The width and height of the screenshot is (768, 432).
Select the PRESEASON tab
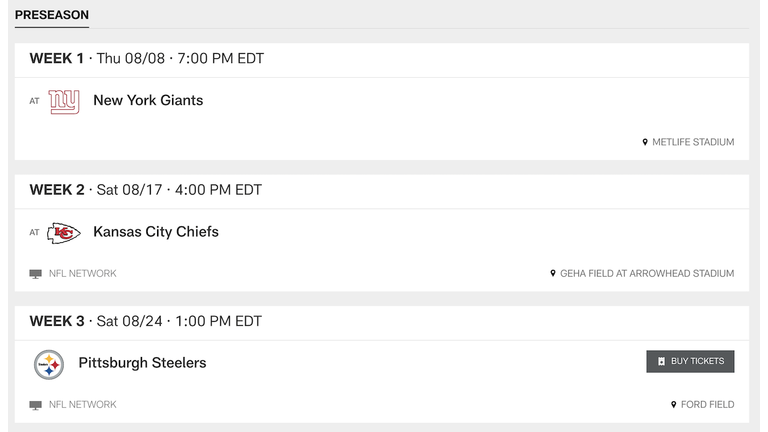click(52, 15)
